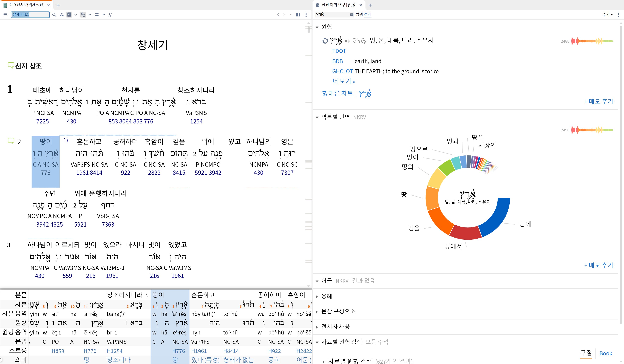Open the BDB lexicon link
The image size is (624, 364).
coord(337,61)
